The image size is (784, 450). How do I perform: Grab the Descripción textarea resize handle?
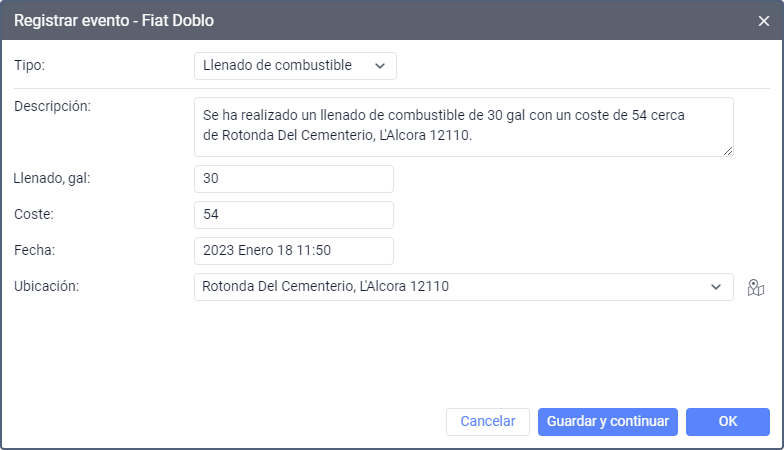click(728, 151)
